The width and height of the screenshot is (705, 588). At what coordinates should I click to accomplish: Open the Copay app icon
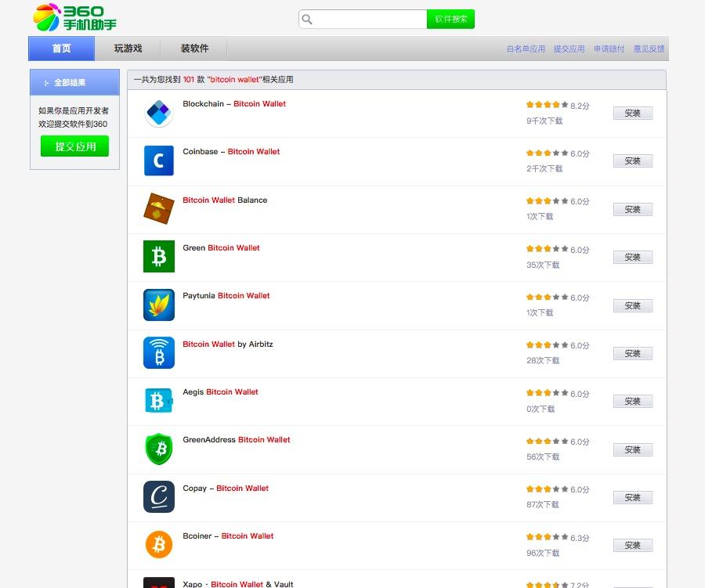click(159, 496)
